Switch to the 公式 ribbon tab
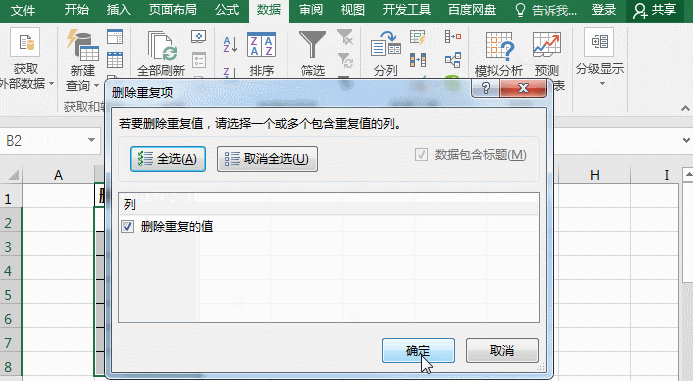 pyautogui.click(x=227, y=10)
